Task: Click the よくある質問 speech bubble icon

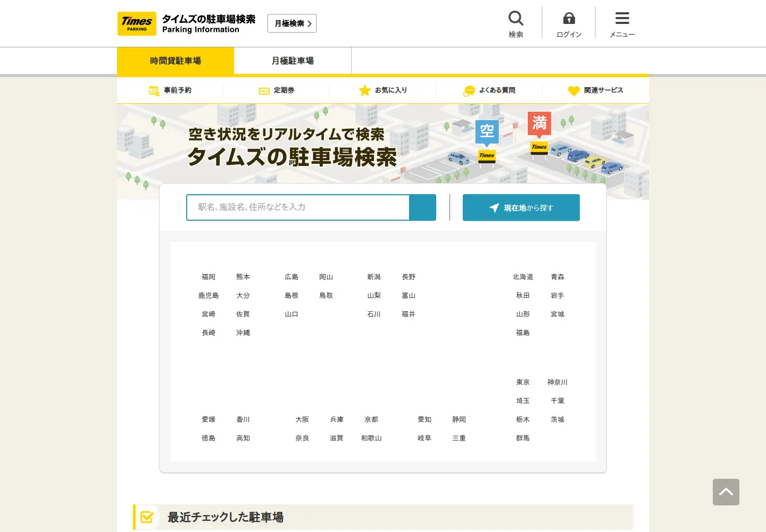Action: coord(469,91)
